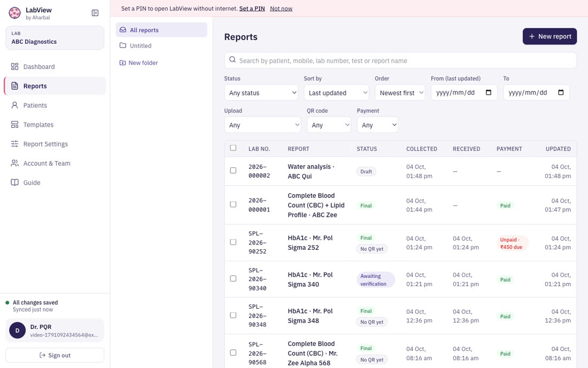Open Templates section

55,125
